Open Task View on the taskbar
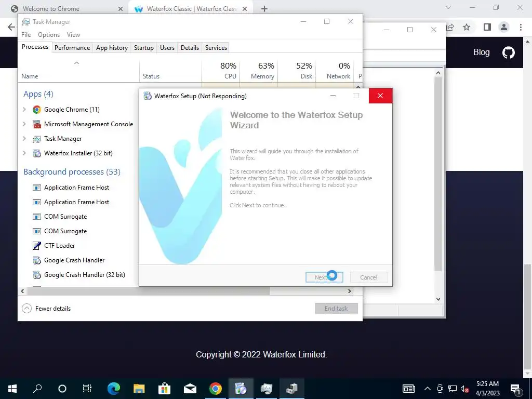This screenshot has width=532, height=399. point(87,389)
